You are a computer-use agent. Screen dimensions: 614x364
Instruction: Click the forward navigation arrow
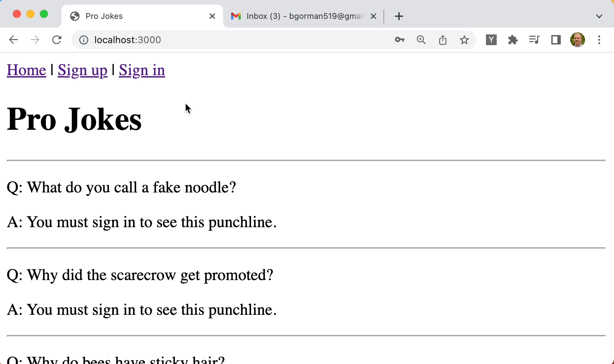35,40
